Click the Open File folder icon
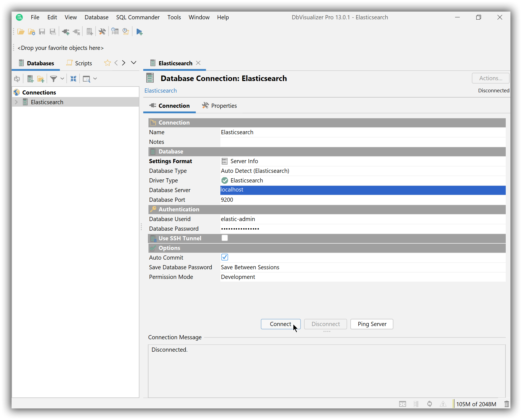This screenshot has height=420, width=522. coord(21,32)
